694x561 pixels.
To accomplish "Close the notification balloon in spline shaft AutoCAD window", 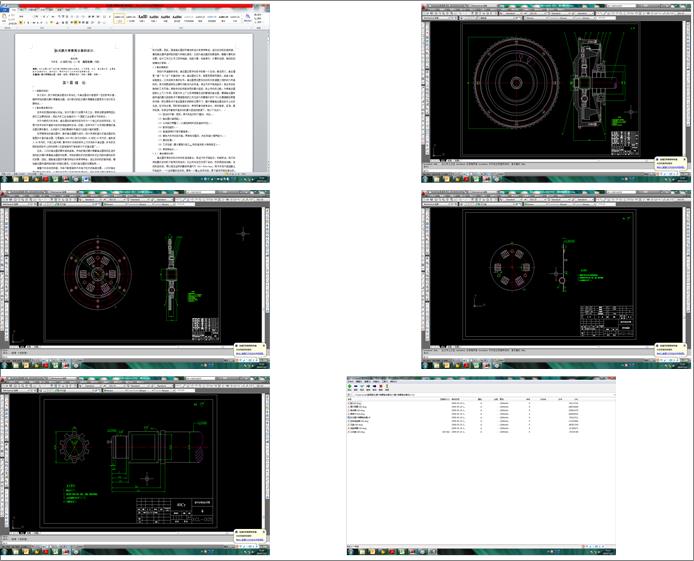I will (264, 532).
